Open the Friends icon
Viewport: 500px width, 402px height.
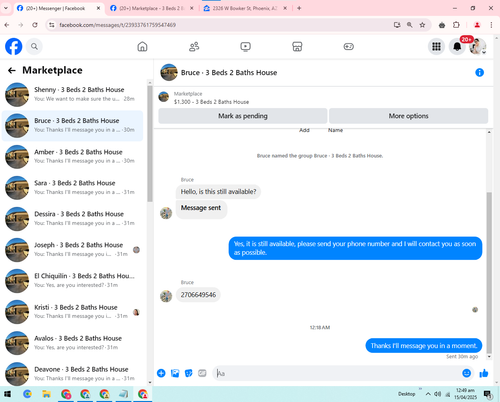[x=194, y=47]
